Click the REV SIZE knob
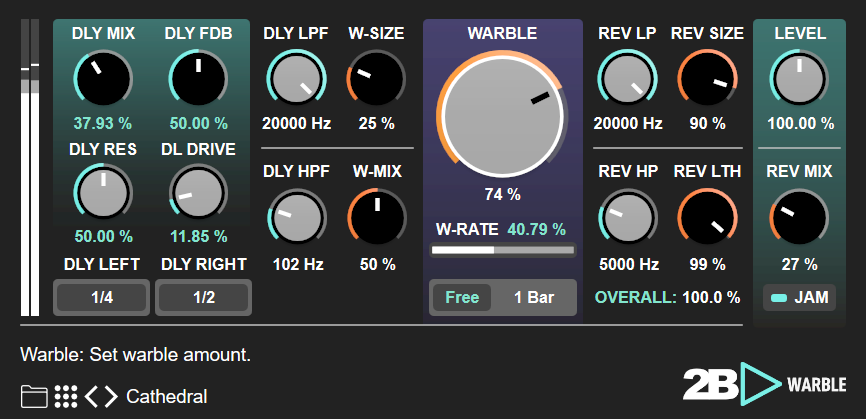 [x=707, y=78]
